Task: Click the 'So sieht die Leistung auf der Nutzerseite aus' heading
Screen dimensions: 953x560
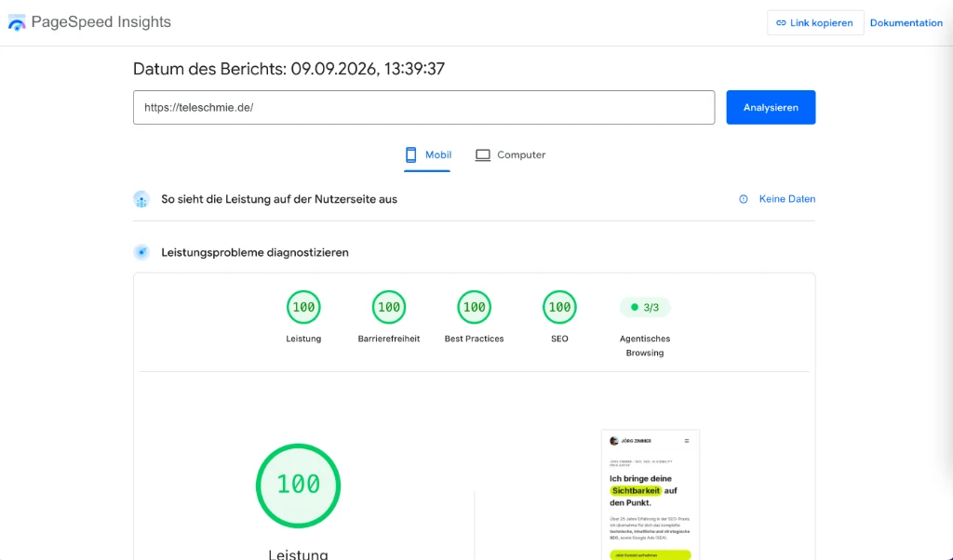Action: coord(279,199)
